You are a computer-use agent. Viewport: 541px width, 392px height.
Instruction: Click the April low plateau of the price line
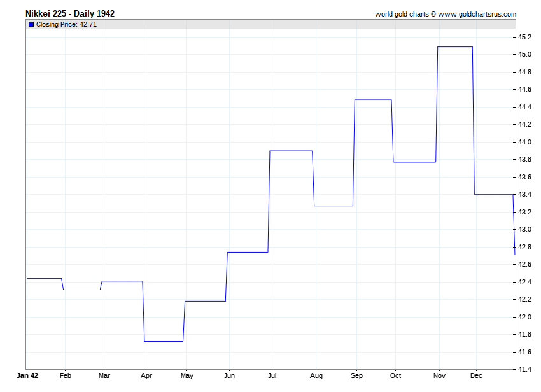click(164, 341)
